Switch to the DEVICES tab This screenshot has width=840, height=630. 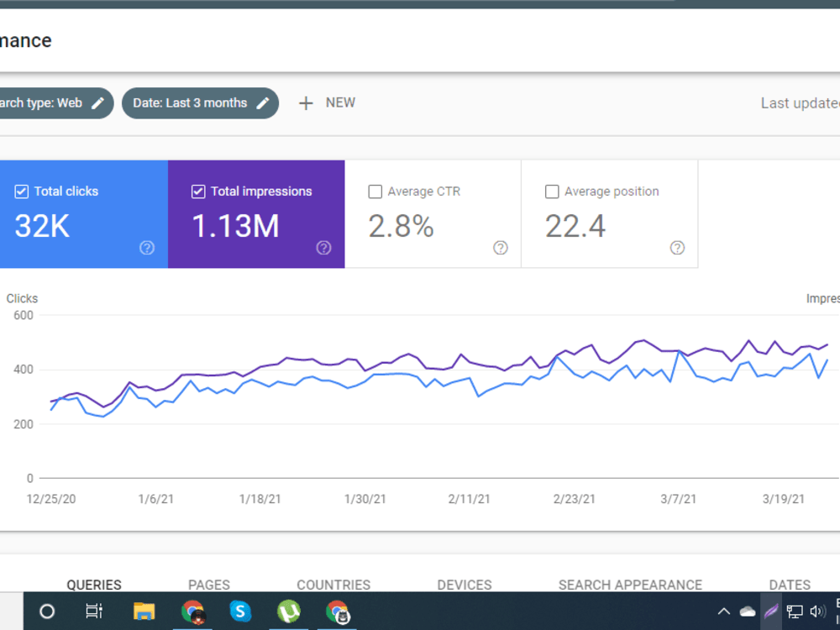[x=465, y=585]
